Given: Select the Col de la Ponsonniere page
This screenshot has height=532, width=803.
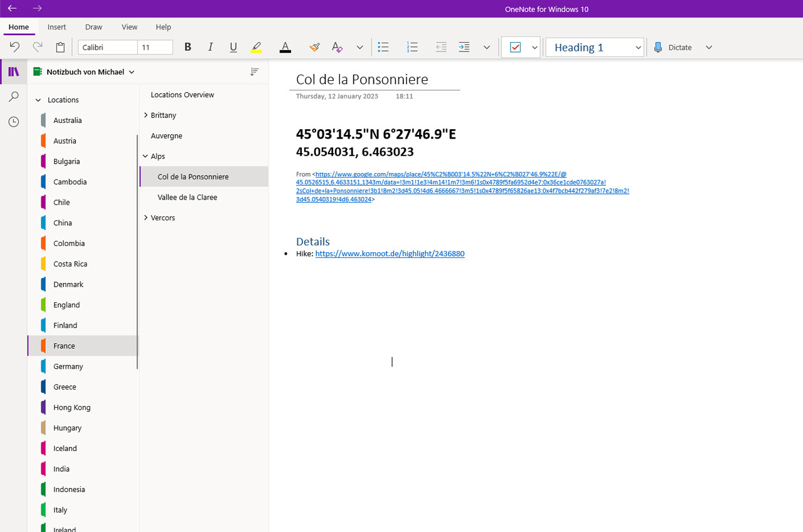Looking at the screenshot, I should (x=204, y=177).
